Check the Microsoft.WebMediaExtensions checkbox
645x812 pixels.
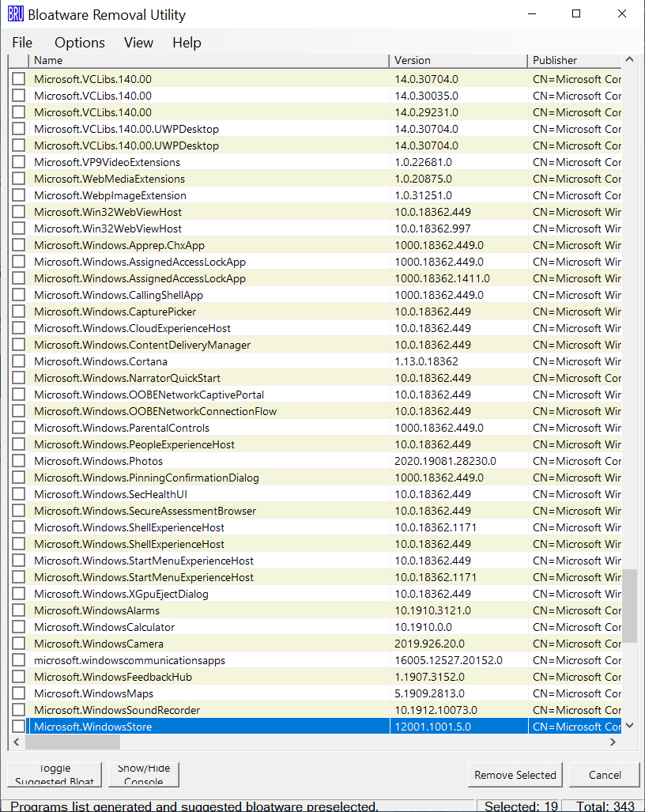(x=19, y=179)
